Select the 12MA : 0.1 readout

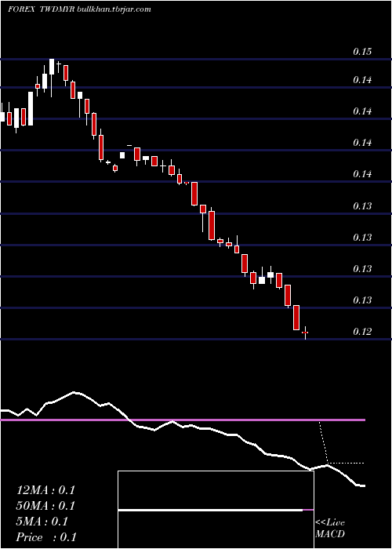[45, 490]
